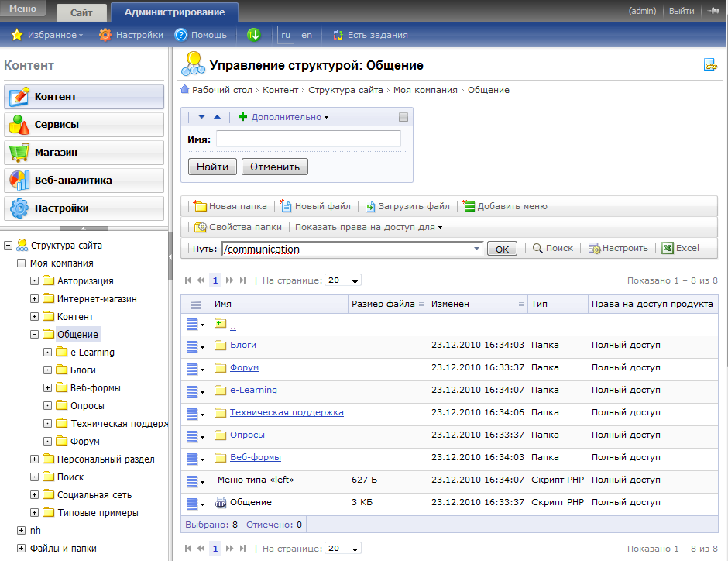Export the list with the Excel icon

coord(668,248)
